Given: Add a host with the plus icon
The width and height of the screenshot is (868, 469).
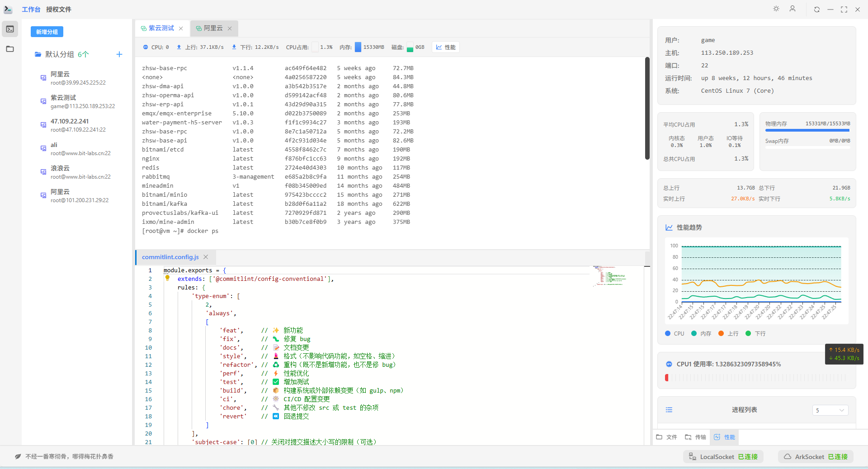Looking at the screenshot, I should click(x=119, y=54).
